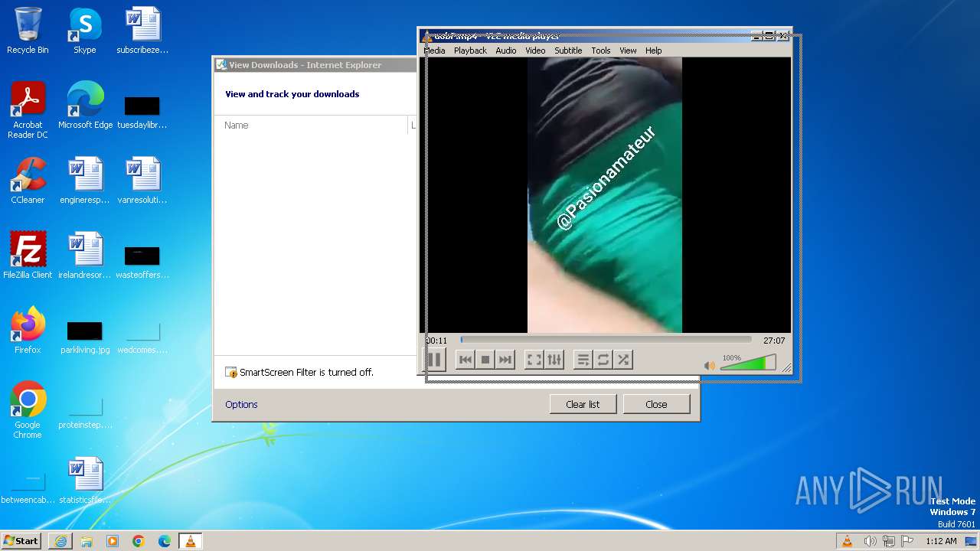Open Action Center flag icon
The height and width of the screenshot is (551, 980).
tap(907, 541)
